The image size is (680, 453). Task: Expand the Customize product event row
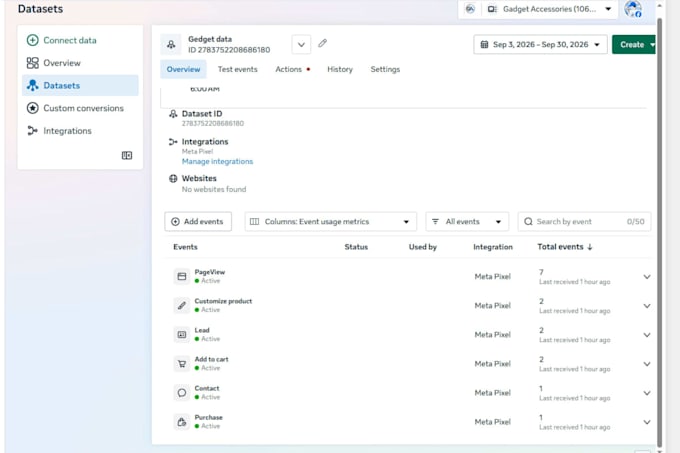[x=647, y=306]
